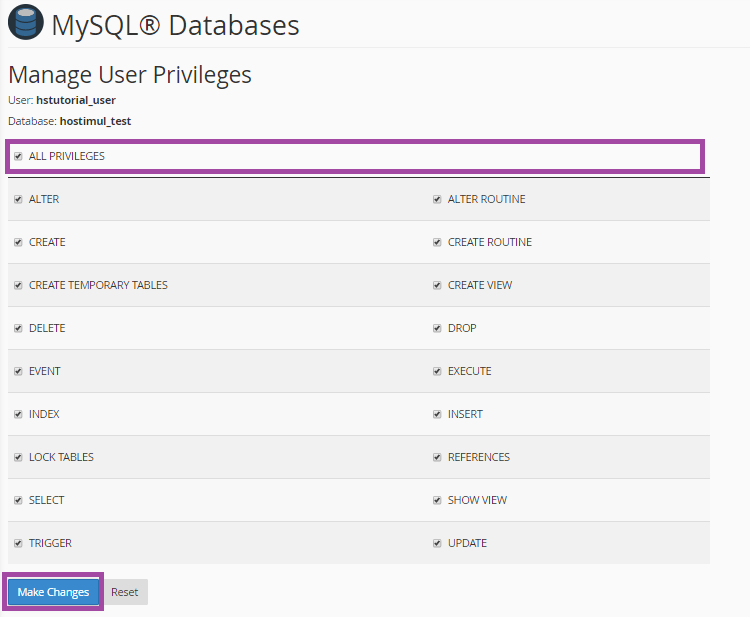Toggle the ALTER privilege checkbox
Screen dimensions: 750x617
click(18, 200)
